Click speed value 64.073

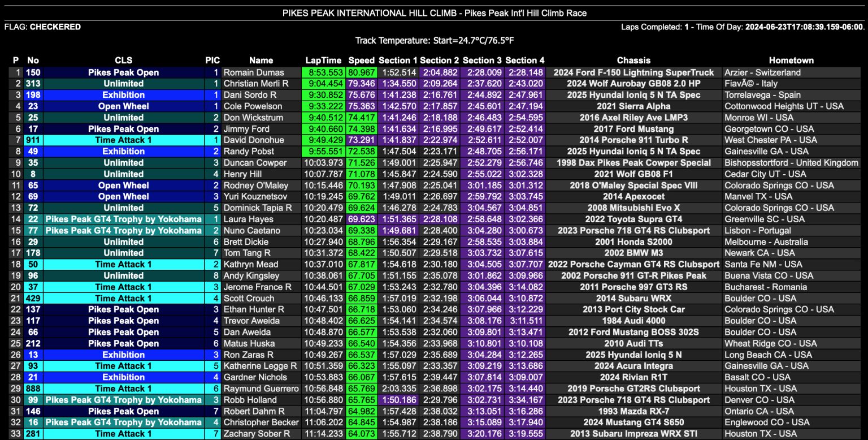click(x=362, y=434)
